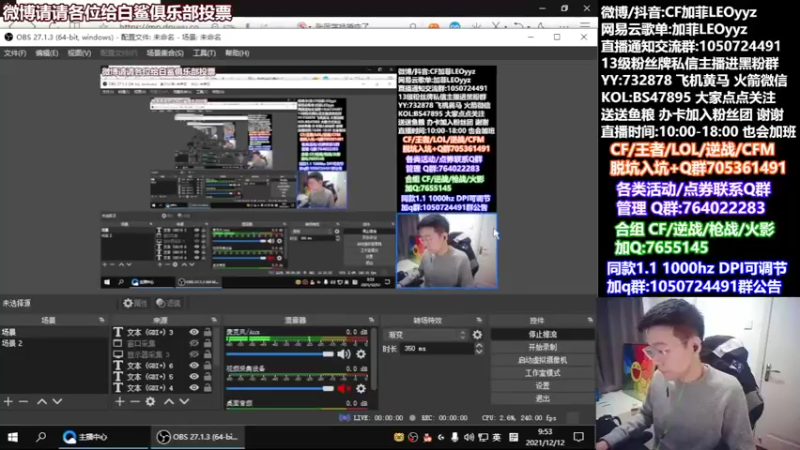Add a new scene with plus icon
The height and width of the screenshot is (450, 800).
click(x=8, y=402)
